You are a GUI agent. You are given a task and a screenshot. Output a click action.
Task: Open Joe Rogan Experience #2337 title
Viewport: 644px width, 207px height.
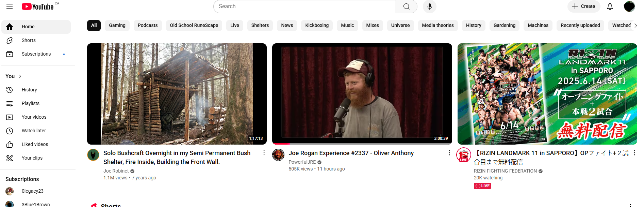[x=351, y=153]
